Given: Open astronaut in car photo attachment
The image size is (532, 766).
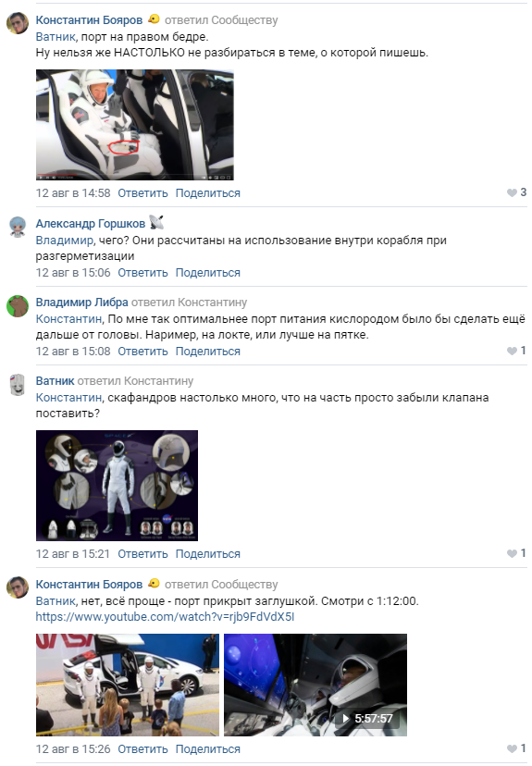Looking at the screenshot, I should (x=135, y=125).
